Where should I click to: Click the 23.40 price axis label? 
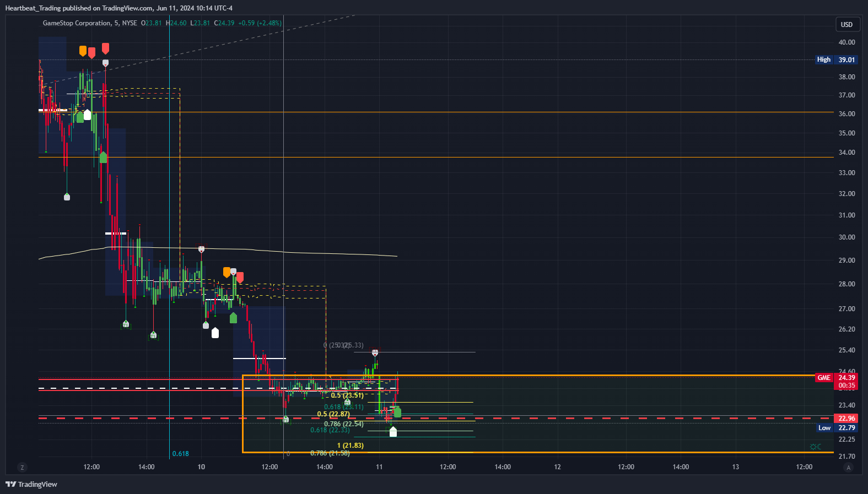point(847,405)
